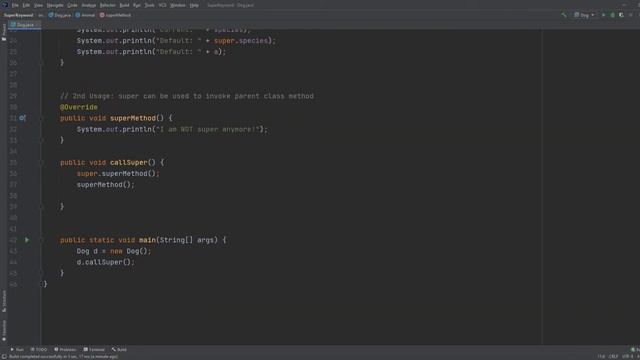The image size is (640, 360).
Task: Click 'Dog d = new Dog();' line
Action: [113, 251]
